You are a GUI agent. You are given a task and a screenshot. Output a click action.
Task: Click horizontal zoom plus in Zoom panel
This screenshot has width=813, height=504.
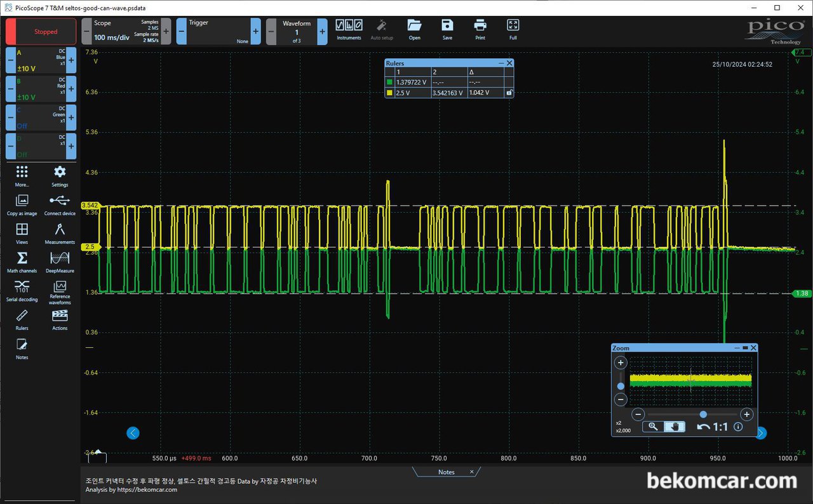tap(747, 414)
